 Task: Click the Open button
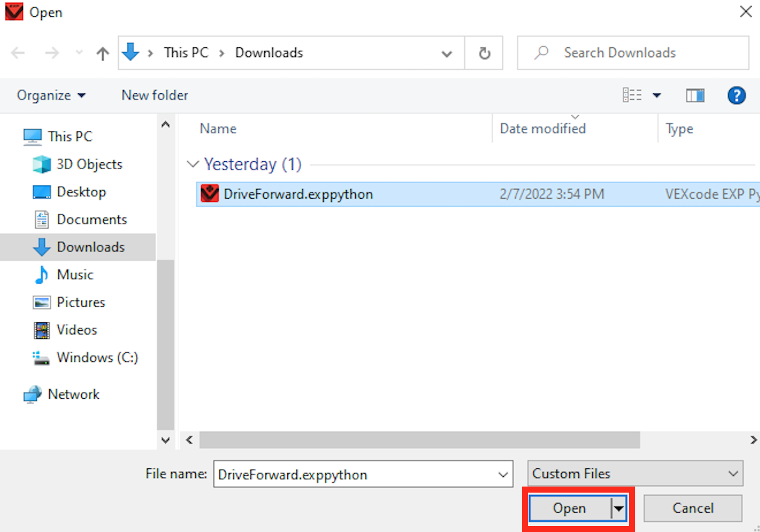point(570,508)
